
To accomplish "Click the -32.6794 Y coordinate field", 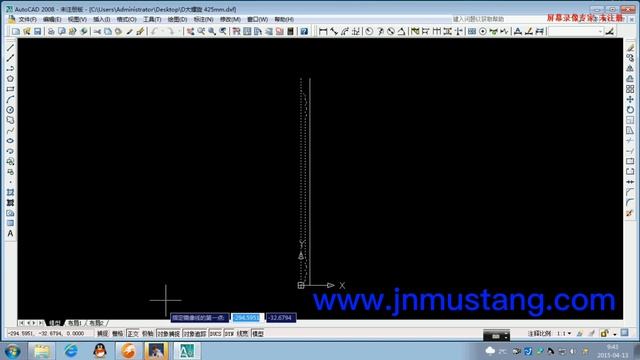I will 281,318.
